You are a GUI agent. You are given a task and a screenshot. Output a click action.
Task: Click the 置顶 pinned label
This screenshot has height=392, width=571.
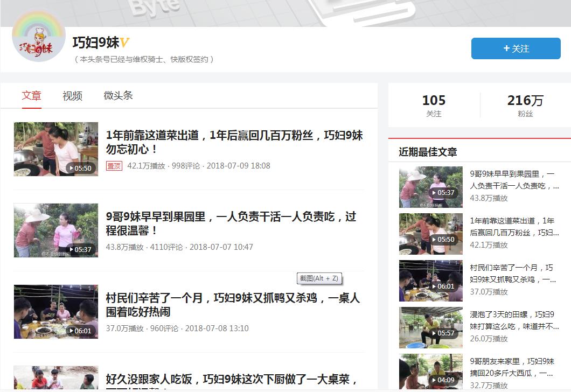[x=112, y=166]
